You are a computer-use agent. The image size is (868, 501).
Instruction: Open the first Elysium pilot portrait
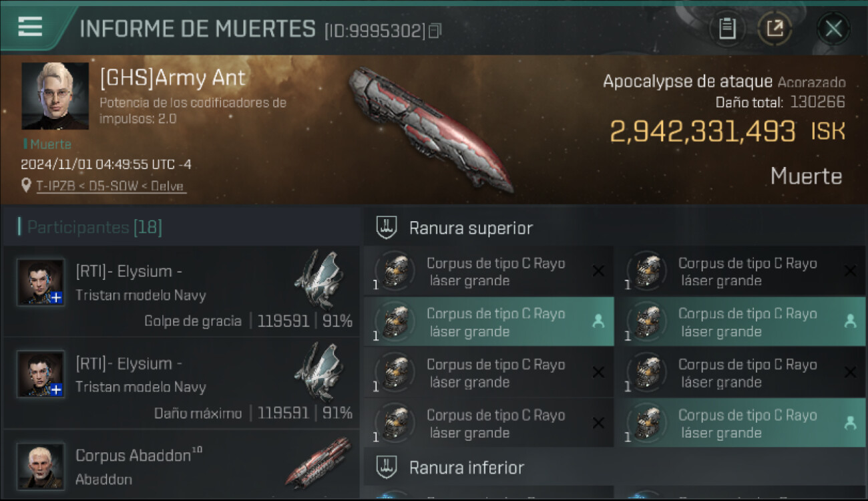coord(41,283)
